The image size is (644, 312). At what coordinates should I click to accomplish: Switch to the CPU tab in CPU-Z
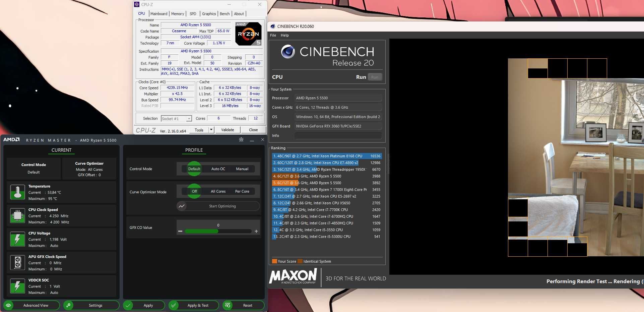tap(141, 13)
